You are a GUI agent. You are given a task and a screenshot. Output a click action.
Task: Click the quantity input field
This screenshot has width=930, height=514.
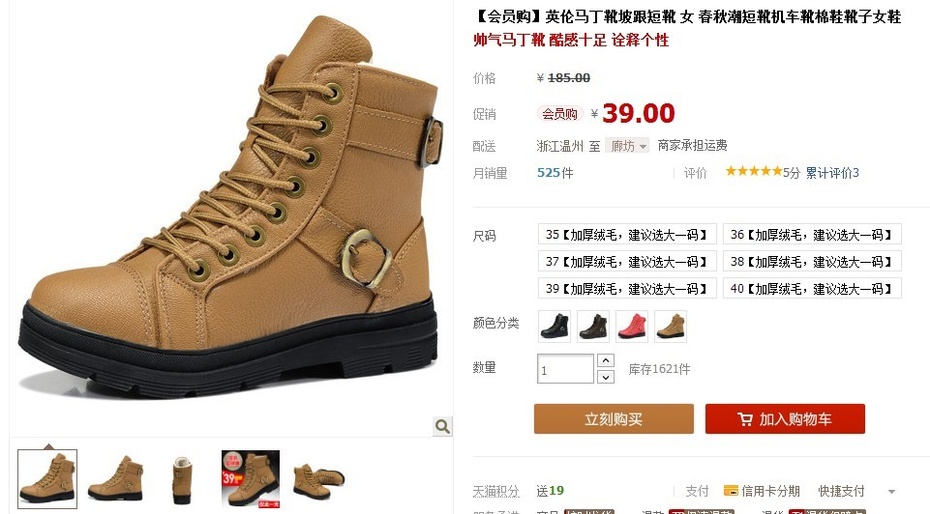tap(565, 369)
